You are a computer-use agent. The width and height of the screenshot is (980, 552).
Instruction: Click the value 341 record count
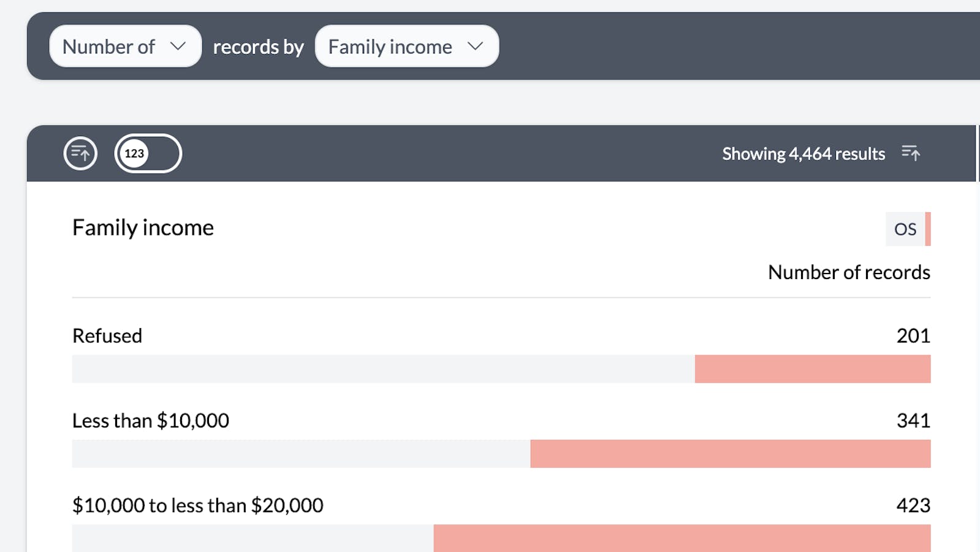913,421
